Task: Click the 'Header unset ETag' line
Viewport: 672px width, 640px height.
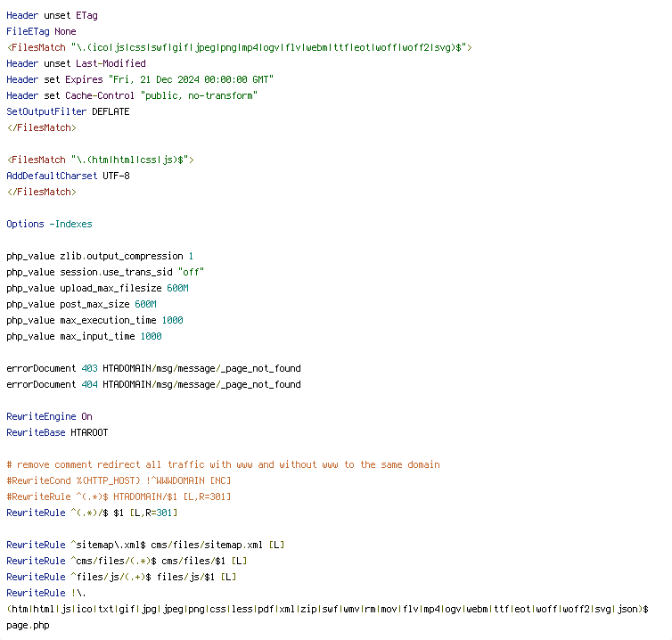Action: [52, 16]
